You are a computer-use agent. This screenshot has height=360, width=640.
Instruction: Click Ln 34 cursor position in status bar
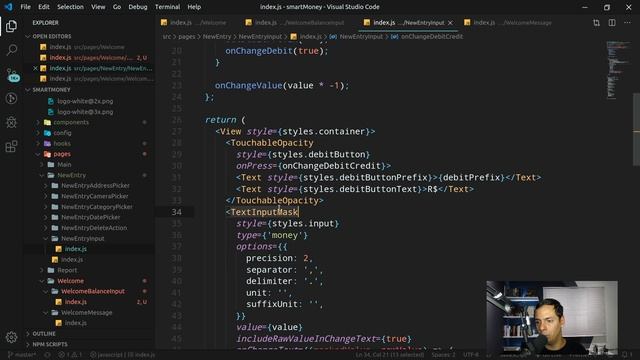point(390,355)
